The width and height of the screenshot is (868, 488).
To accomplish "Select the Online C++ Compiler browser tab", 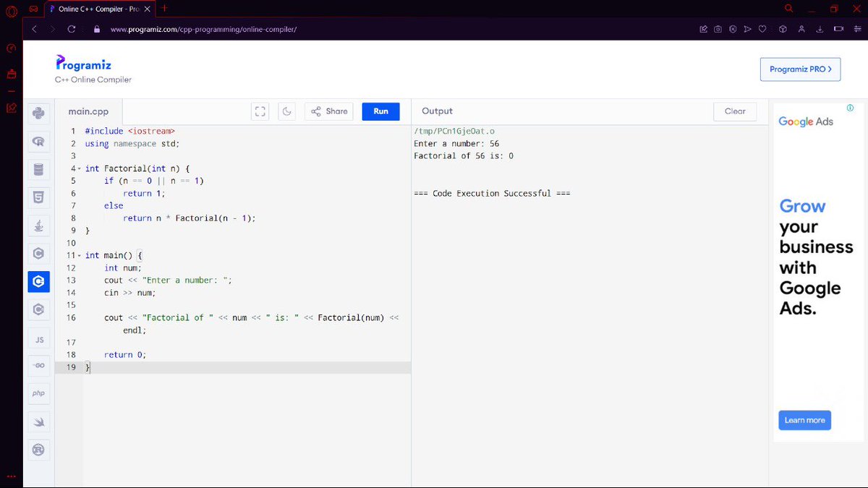I will click(x=100, y=9).
